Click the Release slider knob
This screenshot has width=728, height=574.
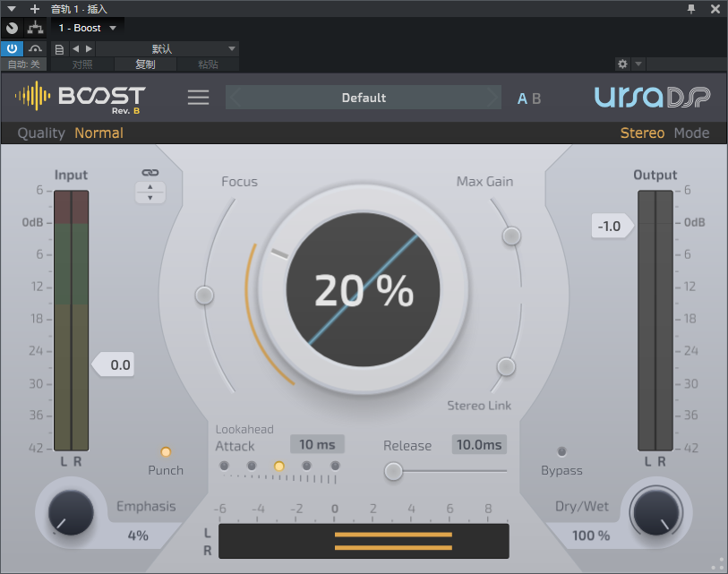coord(393,471)
